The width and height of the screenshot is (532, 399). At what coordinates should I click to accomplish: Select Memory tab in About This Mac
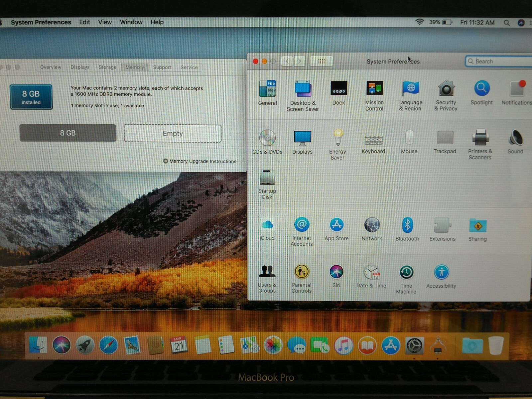(x=135, y=67)
